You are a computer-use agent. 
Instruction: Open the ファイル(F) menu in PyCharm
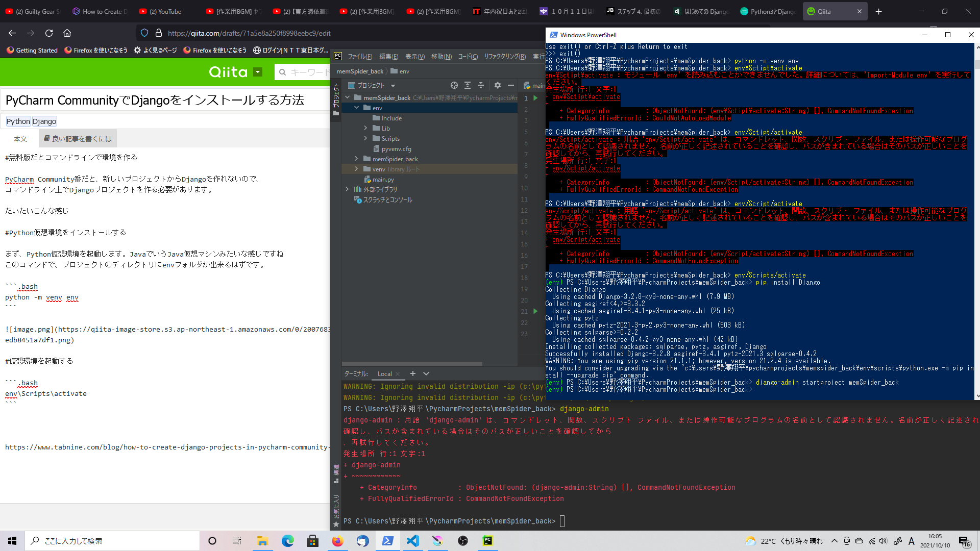click(360, 57)
